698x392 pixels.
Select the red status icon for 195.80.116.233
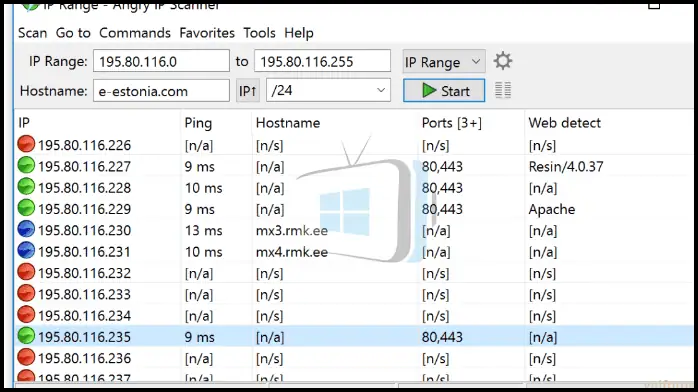(x=26, y=293)
